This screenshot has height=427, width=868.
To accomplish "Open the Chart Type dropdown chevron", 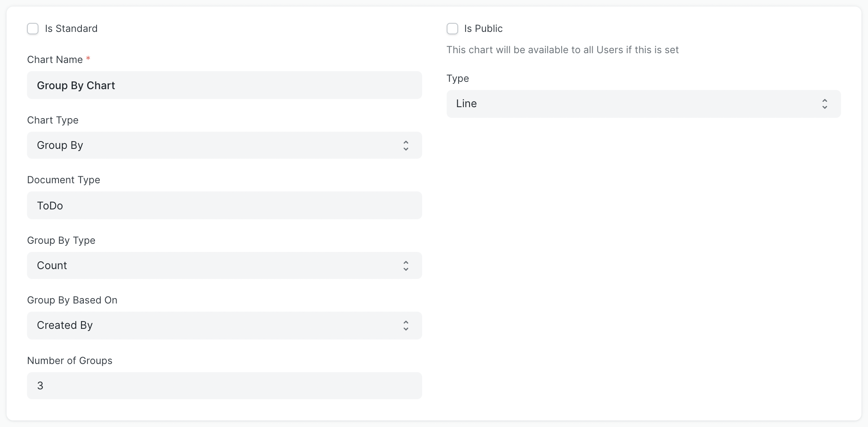I will click(406, 145).
